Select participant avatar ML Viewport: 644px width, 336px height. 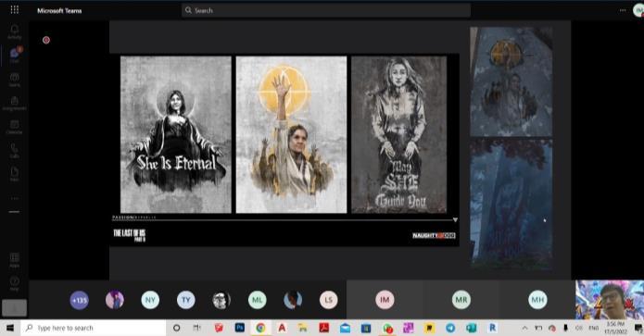point(257,300)
